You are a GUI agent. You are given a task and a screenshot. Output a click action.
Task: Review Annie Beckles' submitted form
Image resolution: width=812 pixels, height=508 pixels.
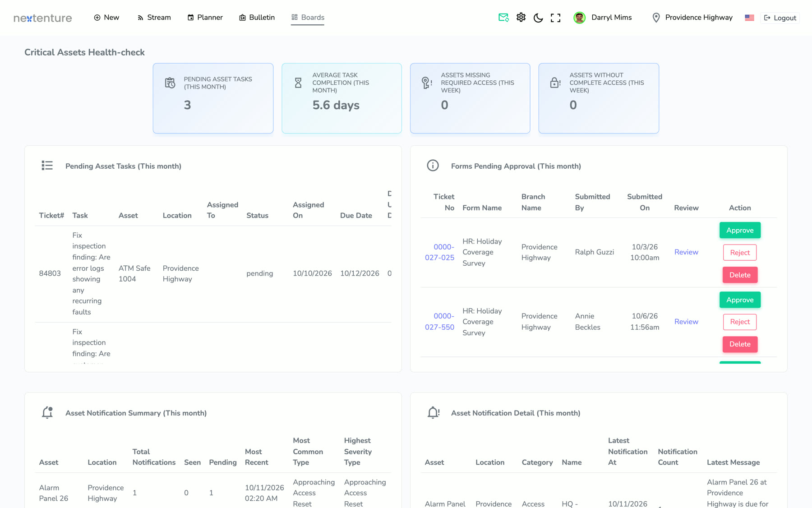[686, 322]
